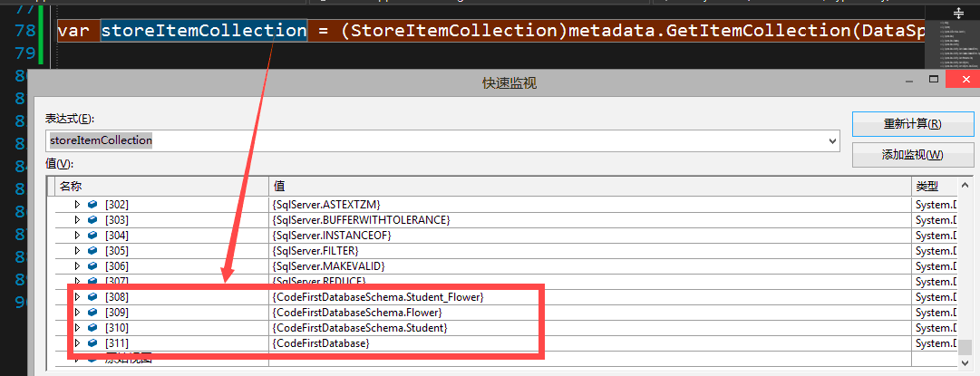The image size is (980, 376).
Task: Click the cube icon of row [308]
Action: [92, 296]
